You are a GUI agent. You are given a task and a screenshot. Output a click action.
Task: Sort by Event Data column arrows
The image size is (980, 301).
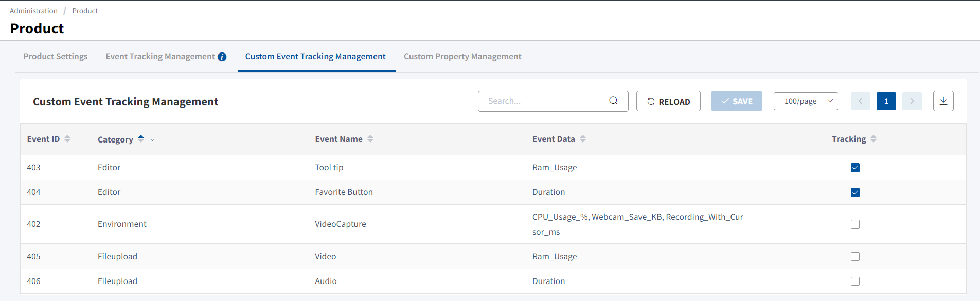(583, 139)
